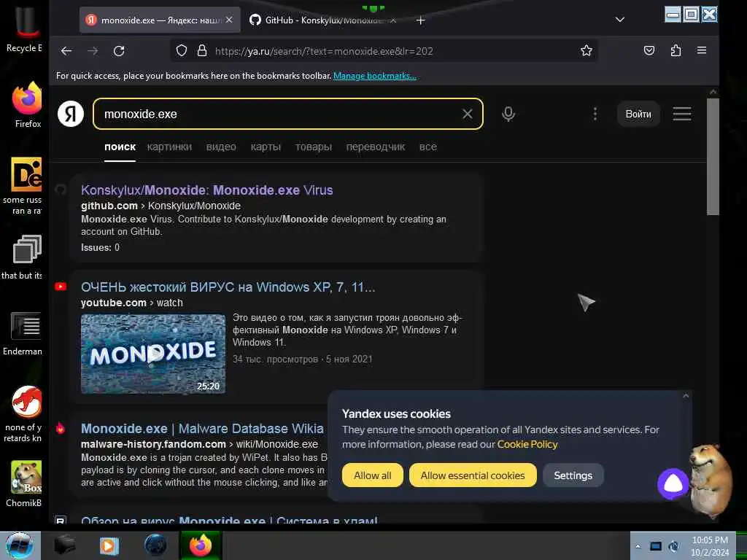Play the MONOXIDE video thumbnail
The height and width of the screenshot is (560, 747).
click(153, 354)
